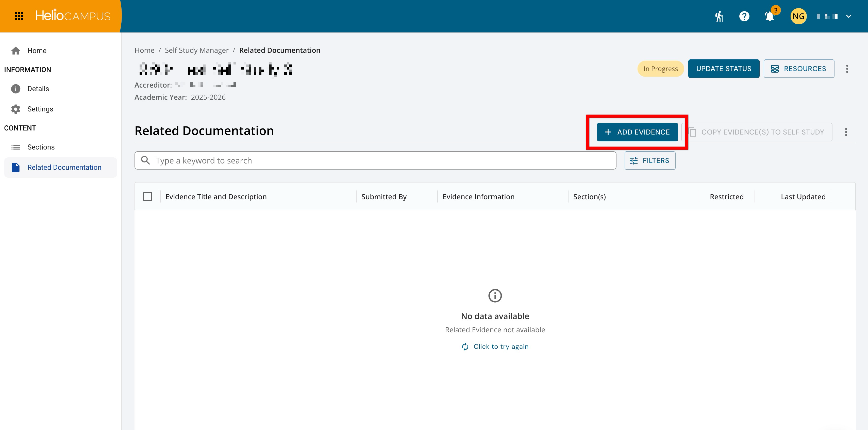Click the Details info icon
868x430 pixels.
click(15, 89)
